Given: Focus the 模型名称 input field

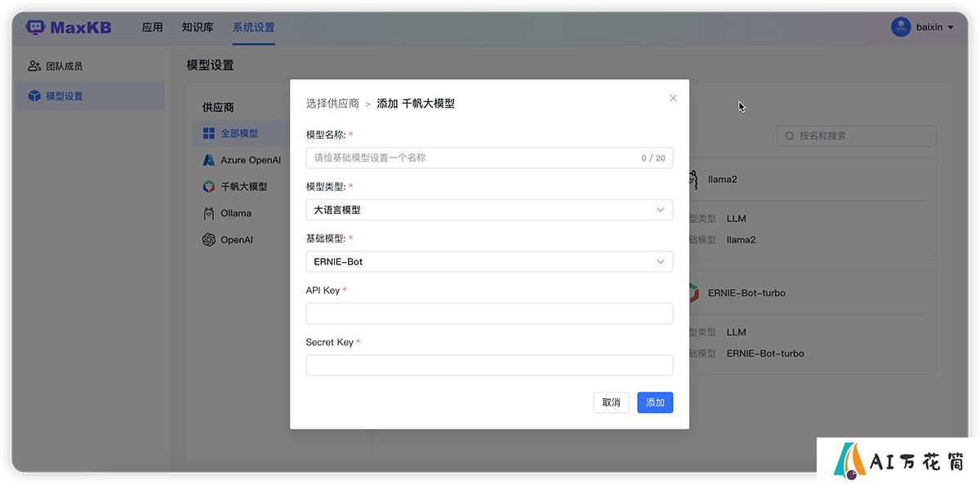Looking at the screenshot, I should pyautogui.click(x=489, y=158).
